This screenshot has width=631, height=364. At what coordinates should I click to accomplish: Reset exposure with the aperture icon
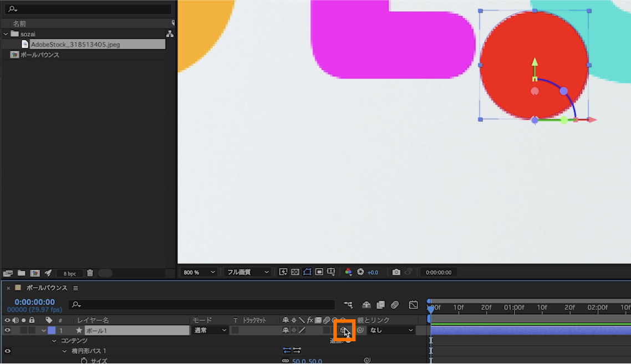point(360,272)
